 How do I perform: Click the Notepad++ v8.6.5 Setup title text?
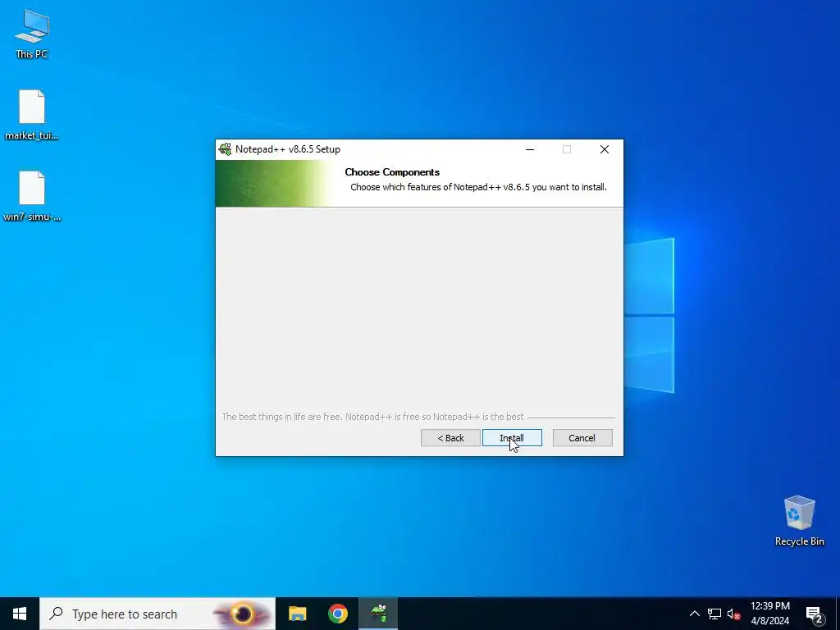tap(288, 149)
